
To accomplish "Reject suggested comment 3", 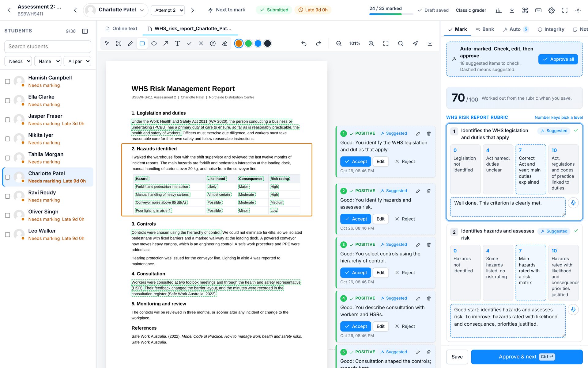I will [405, 273].
